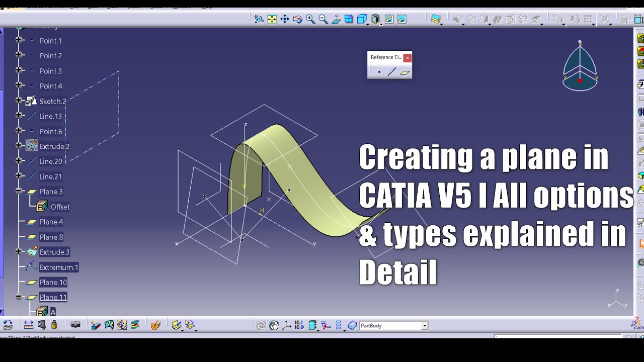Screen dimensions: 644x362
Task: Select Line.20 in the tree
Action: pos(51,161)
